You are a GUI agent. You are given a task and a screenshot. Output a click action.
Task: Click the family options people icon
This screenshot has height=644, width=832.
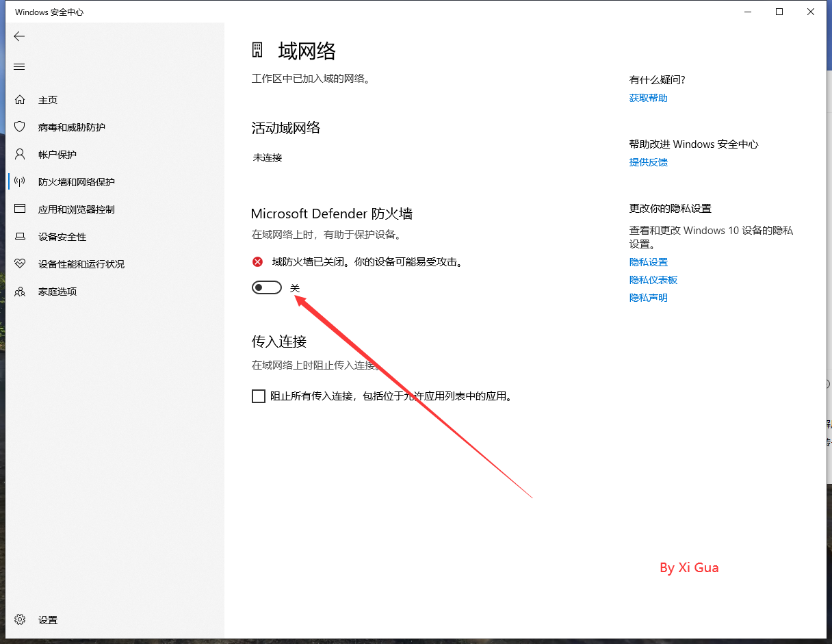tap(20, 292)
